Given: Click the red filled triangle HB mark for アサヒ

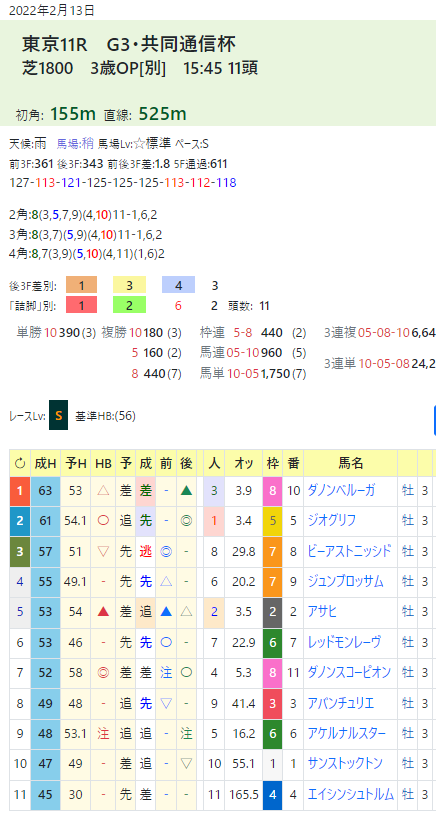Looking at the screenshot, I should pos(103,612).
